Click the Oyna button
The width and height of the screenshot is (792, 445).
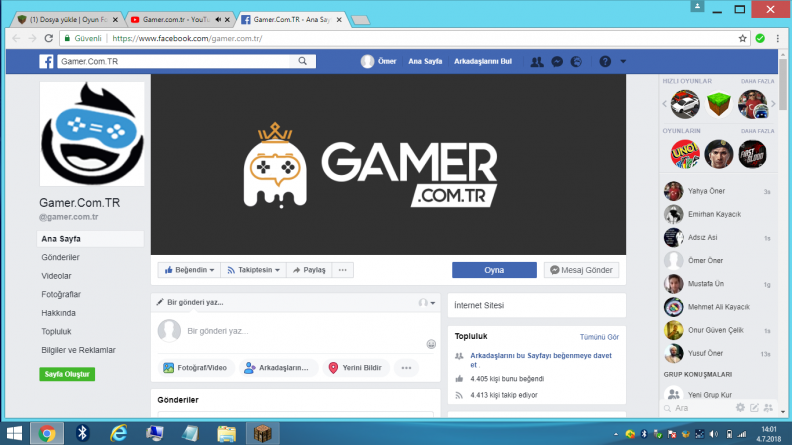[494, 270]
